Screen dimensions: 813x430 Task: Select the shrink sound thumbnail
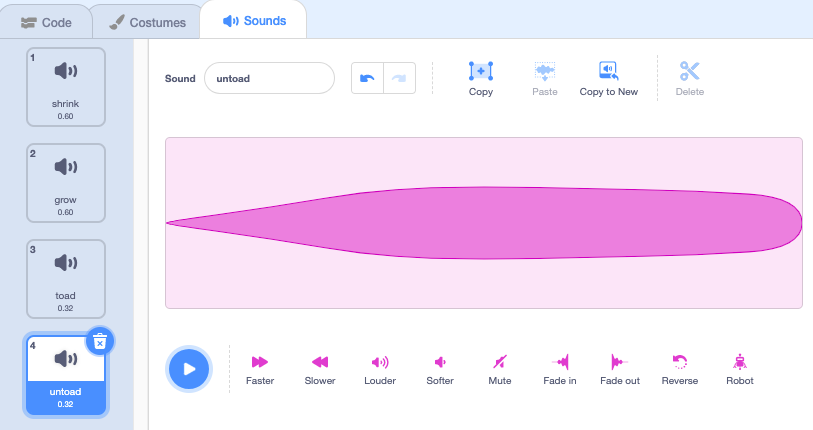[x=66, y=87]
